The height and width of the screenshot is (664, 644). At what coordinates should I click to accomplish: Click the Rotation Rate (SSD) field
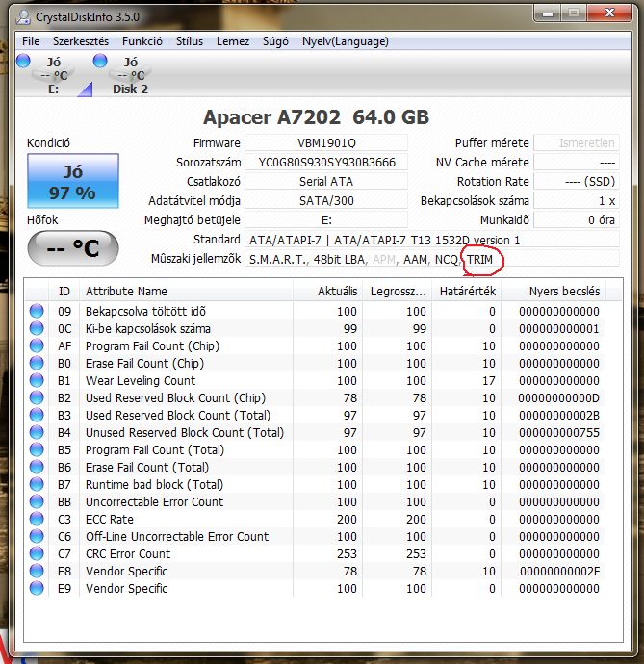click(577, 182)
